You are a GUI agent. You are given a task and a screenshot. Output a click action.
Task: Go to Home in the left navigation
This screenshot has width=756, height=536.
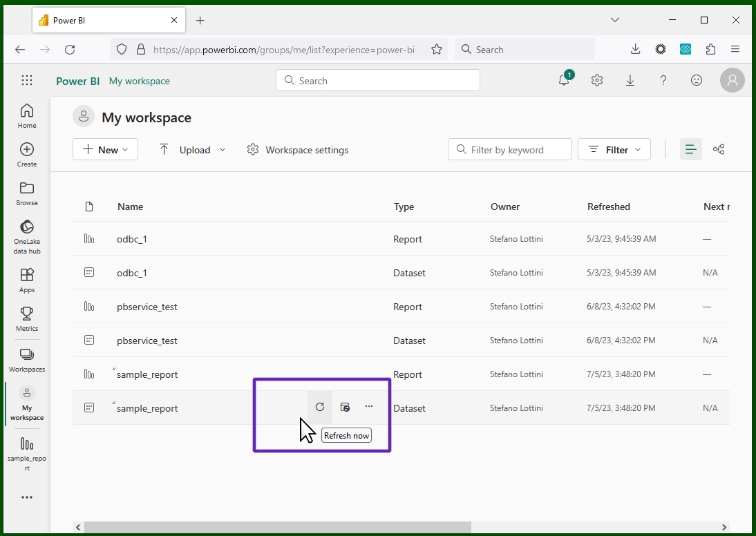(27, 115)
